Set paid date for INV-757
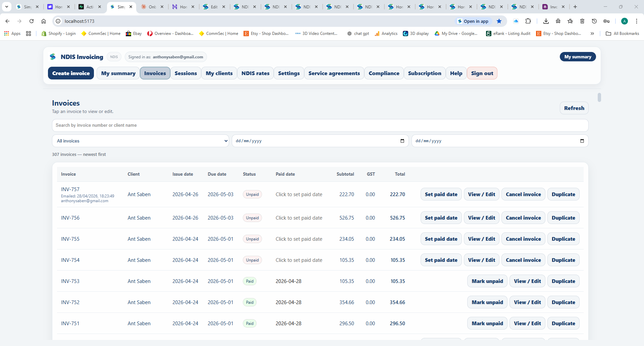Viewport: 644px width, 346px height. click(x=441, y=194)
